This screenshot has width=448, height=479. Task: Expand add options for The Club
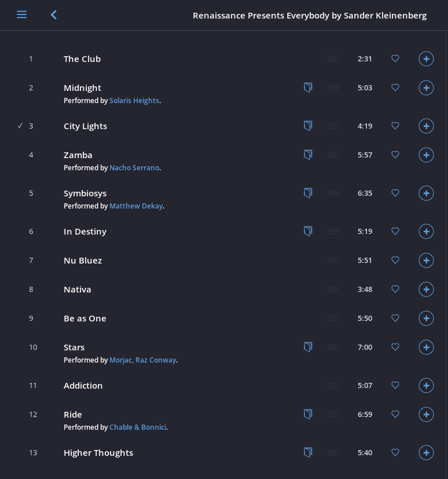click(426, 58)
